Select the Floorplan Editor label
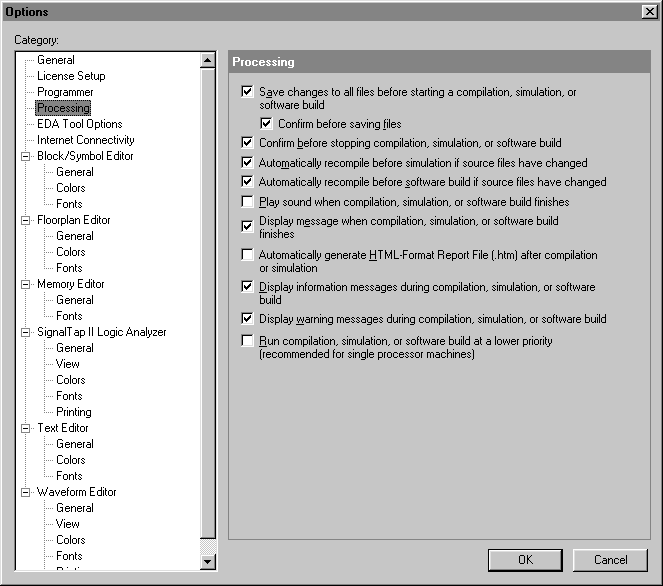 click(74, 220)
